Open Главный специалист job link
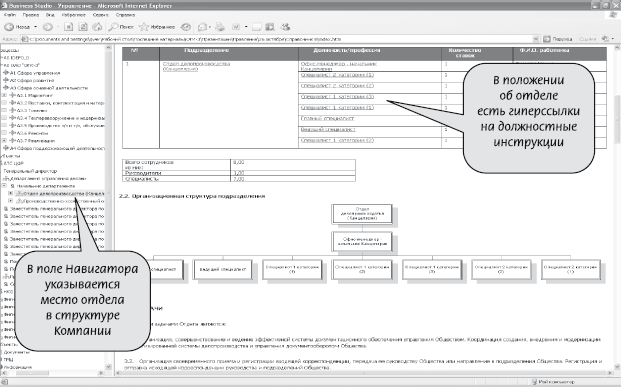The height and width of the screenshot is (387, 621). coord(328,118)
